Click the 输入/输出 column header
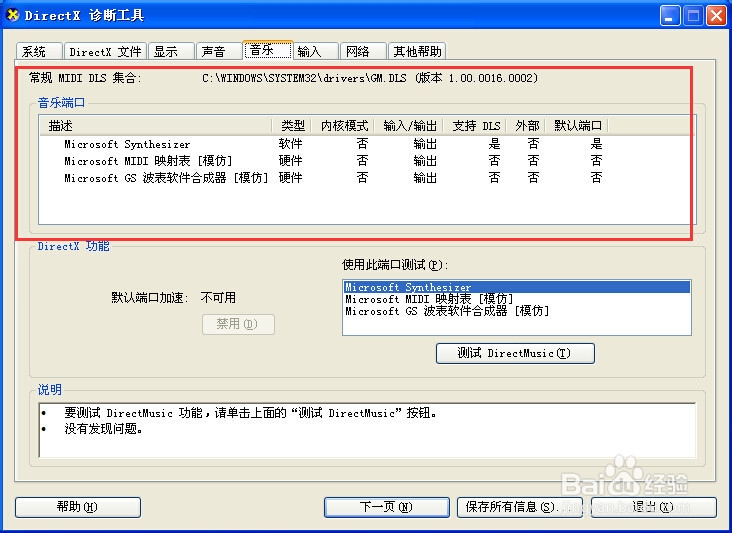 click(409, 126)
